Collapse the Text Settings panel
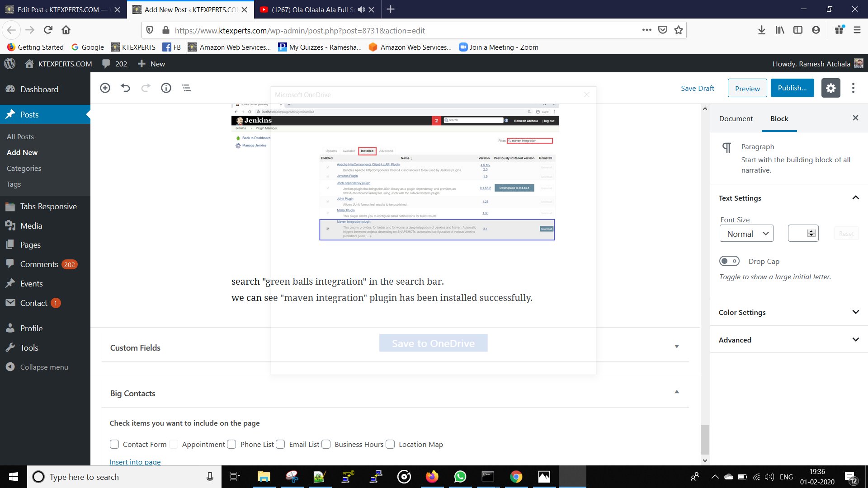The image size is (868, 488). (x=788, y=198)
